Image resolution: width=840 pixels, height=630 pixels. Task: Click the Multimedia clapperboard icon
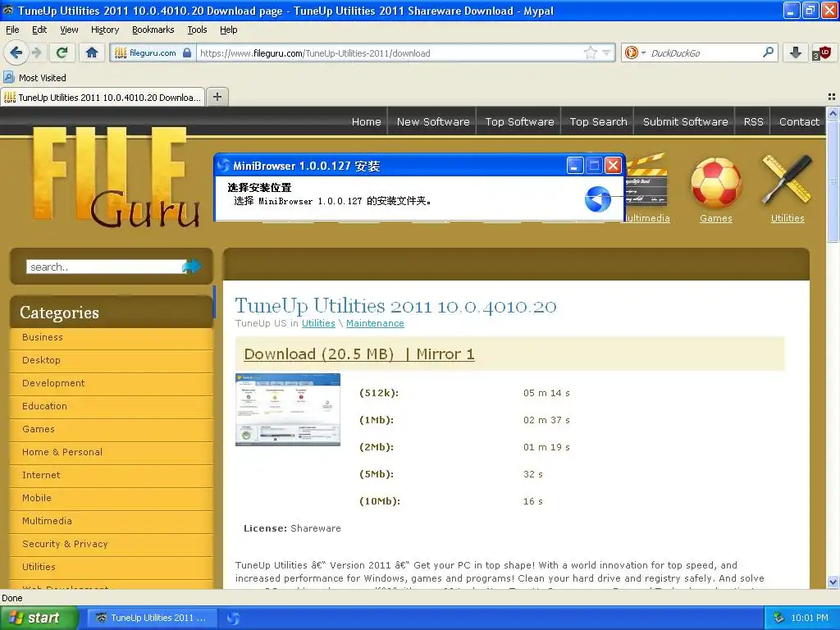[x=646, y=180]
